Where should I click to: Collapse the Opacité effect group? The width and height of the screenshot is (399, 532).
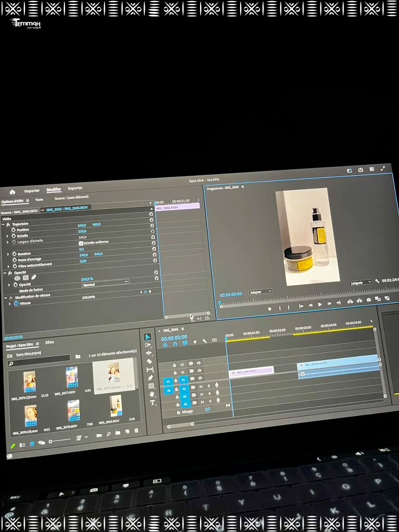tap(5, 273)
